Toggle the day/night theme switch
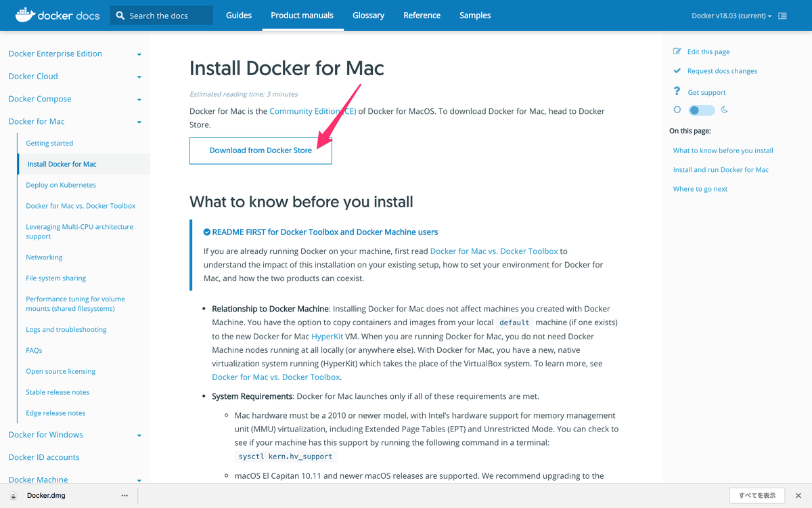812x508 pixels. pos(701,110)
